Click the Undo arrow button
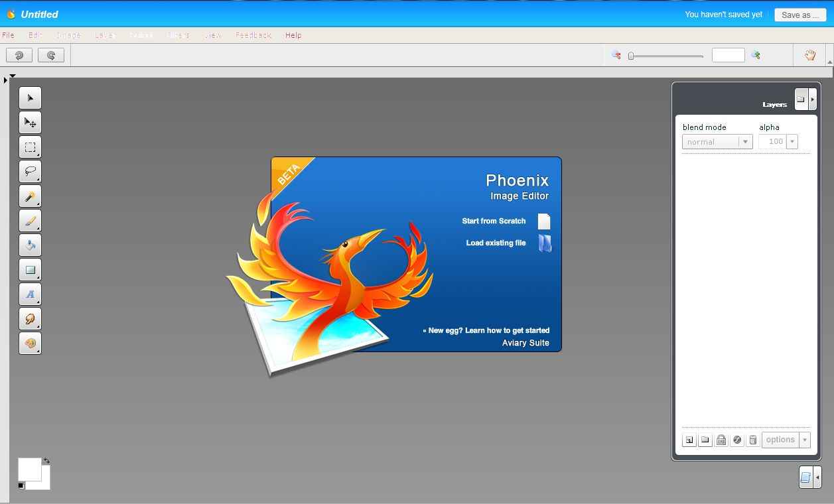Image resolution: width=834 pixels, height=504 pixels. pos(19,56)
